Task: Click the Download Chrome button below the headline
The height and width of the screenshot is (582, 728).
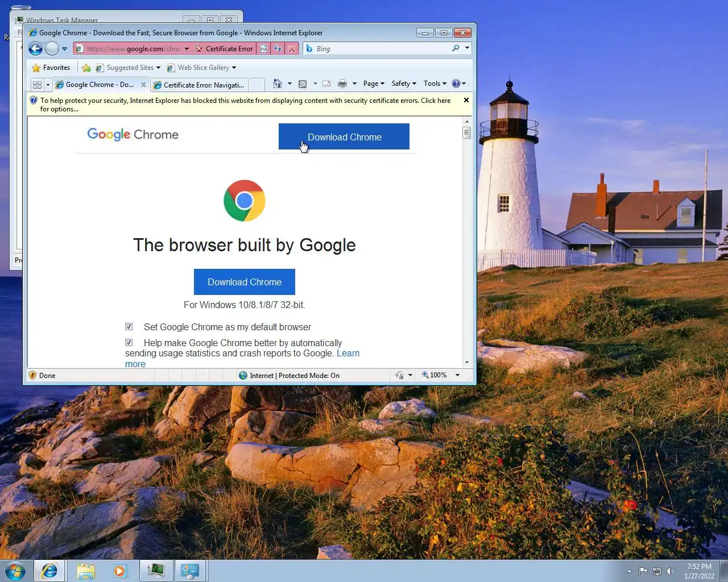Action: pos(245,282)
